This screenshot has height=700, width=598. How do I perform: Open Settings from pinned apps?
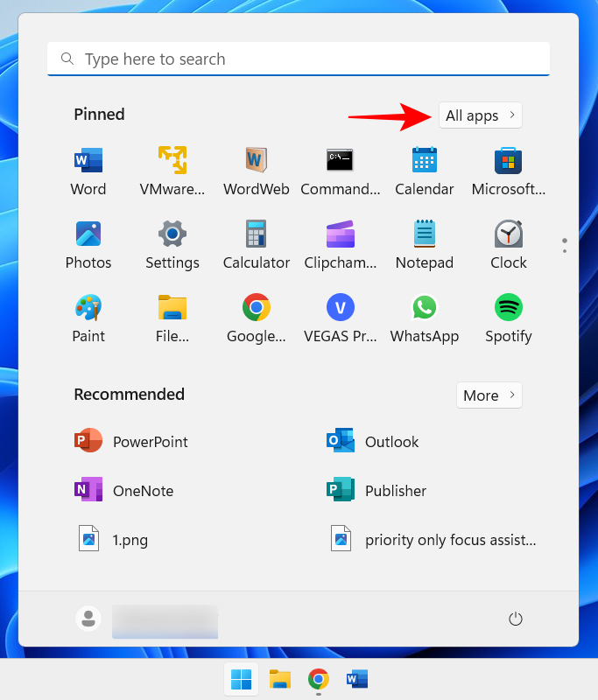172,245
